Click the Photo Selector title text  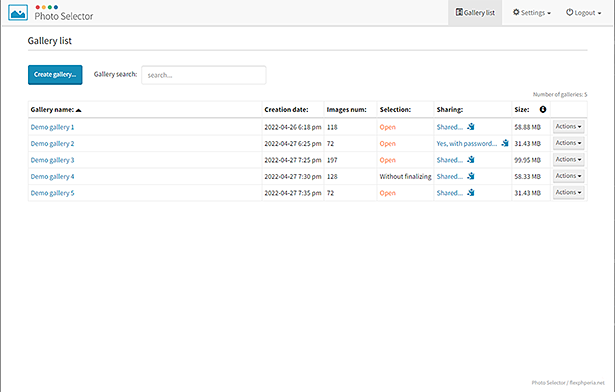pos(64,16)
